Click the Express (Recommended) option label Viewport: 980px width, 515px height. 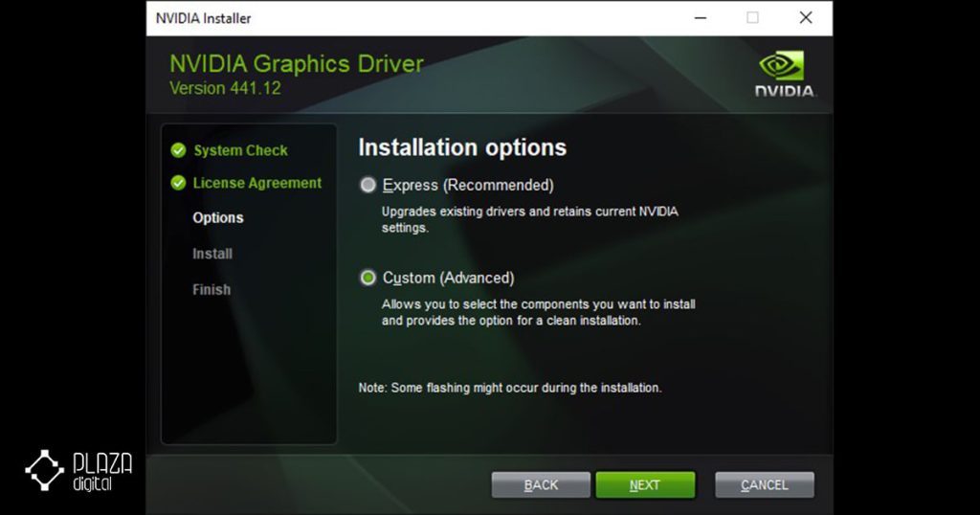pyautogui.click(x=468, y=185)
